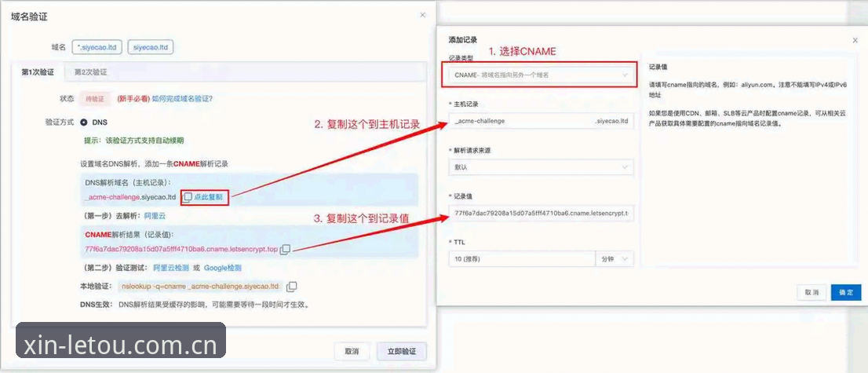Click 取消 in the 域名验证 dialog
Viewport: 868px width, 373px height.
(352, 351)
